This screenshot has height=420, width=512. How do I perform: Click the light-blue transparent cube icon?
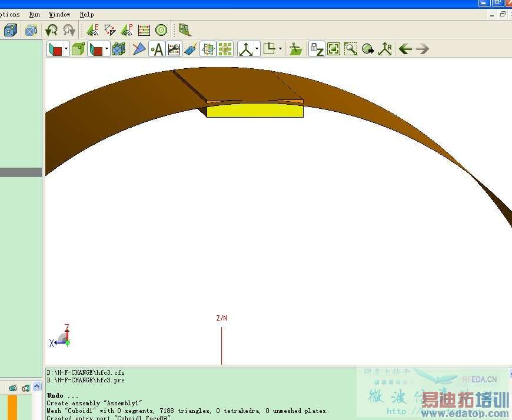point(31,31)
